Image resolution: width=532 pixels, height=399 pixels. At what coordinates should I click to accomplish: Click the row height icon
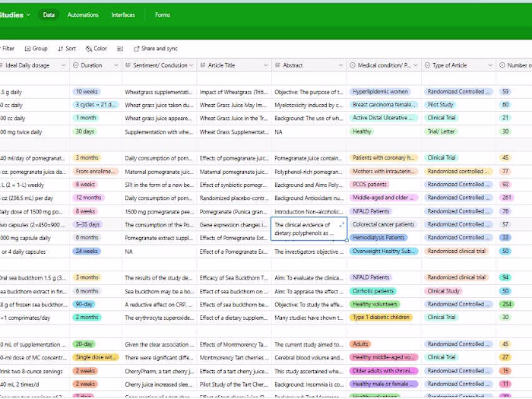tap(120, 49)
